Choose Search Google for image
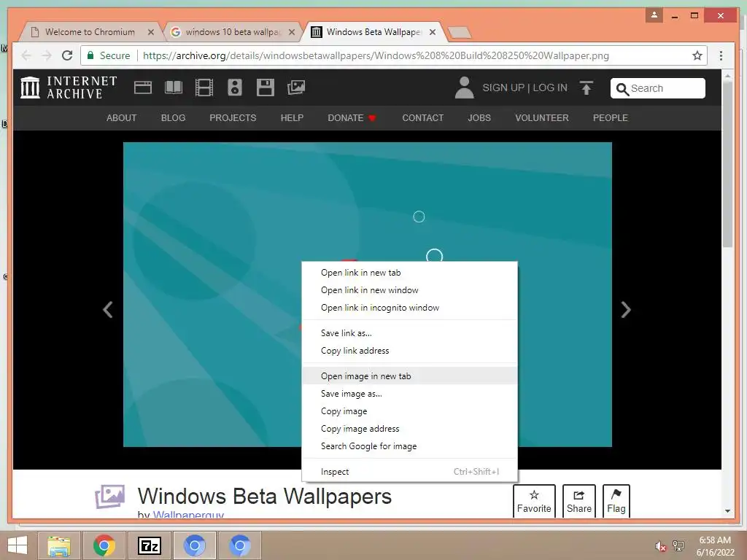This screenshot has height=560, width=747. (410, 447)
